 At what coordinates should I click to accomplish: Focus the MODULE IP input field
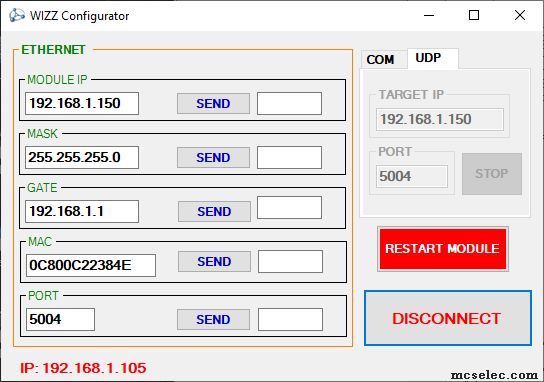tap(82, 103)
